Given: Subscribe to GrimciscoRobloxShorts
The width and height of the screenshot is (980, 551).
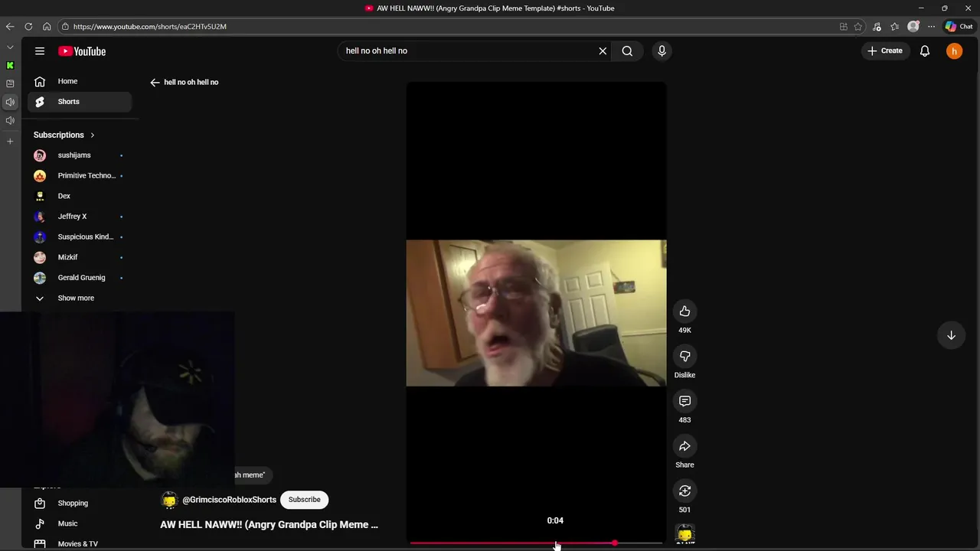Looking at the screenshot, I should coord(304,500).
